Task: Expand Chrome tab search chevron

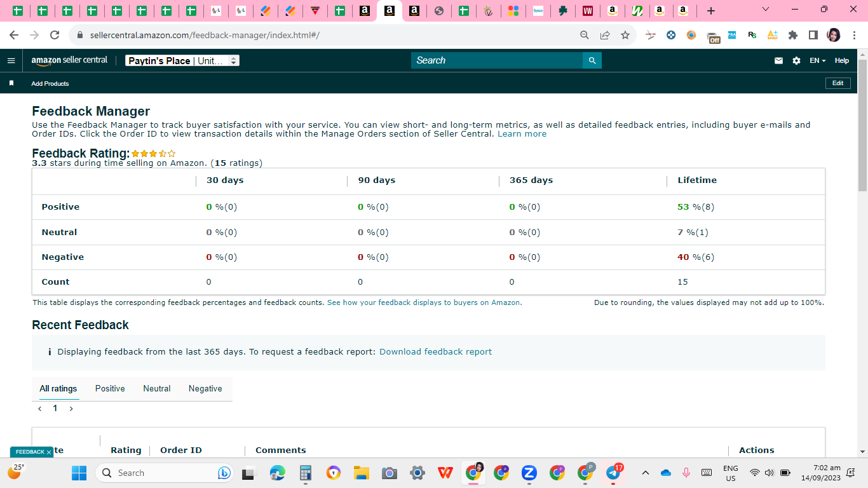Action: (x=765, y=10)
